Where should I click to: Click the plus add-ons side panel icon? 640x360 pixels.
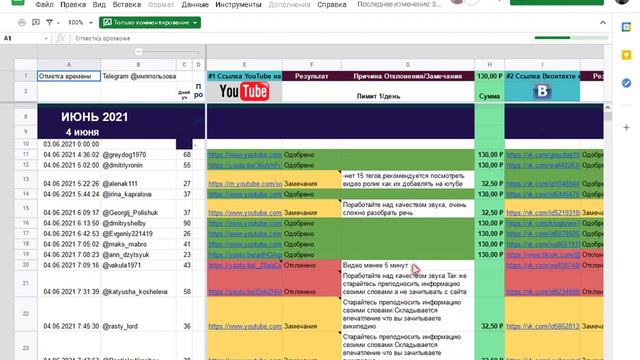[626, 127]
